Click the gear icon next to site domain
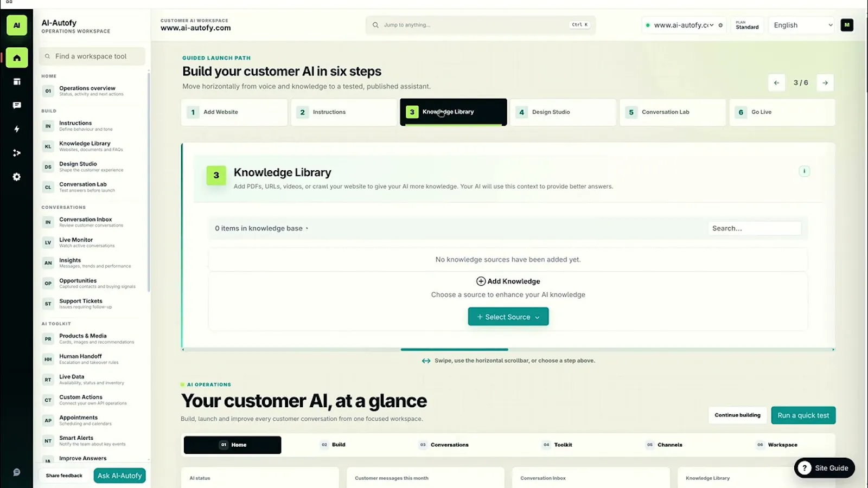Image resolution: width=868 pixels, height=488 pixels. pos(720,25)
